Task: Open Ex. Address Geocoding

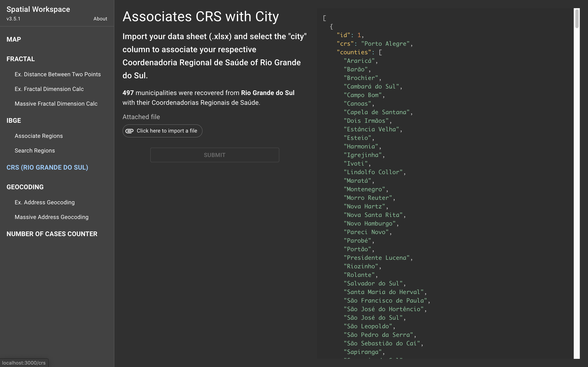Action: 45,202
